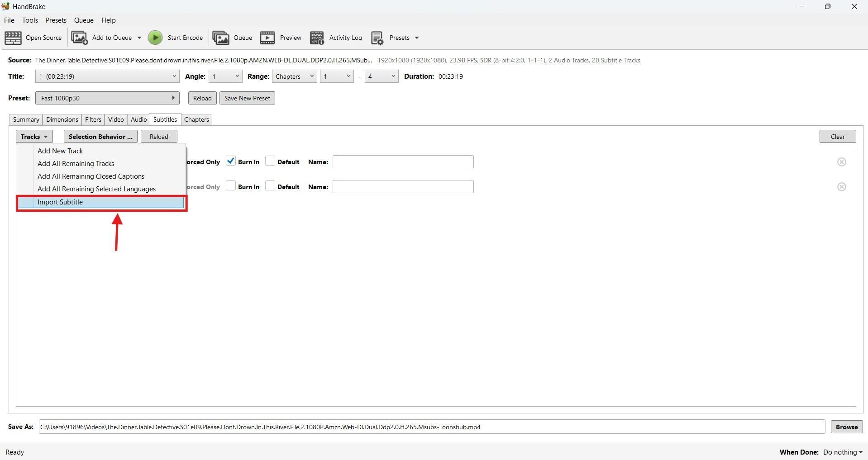Click the Open Source film icon

(x=13, y=38)
